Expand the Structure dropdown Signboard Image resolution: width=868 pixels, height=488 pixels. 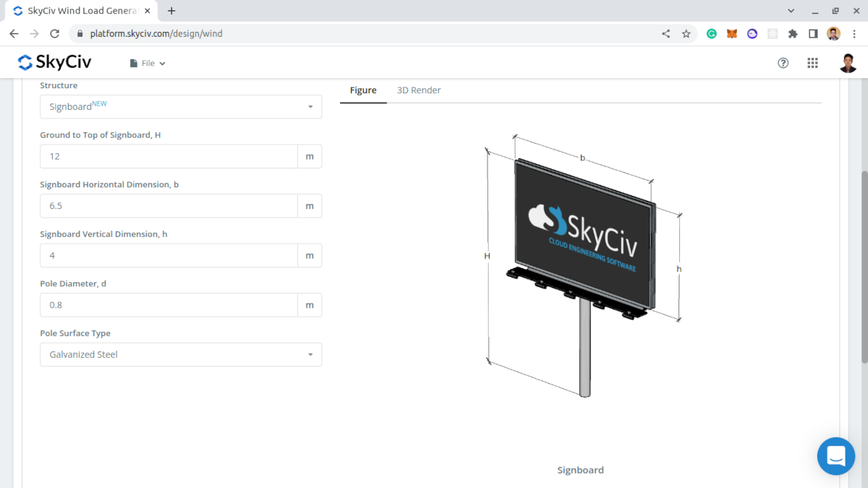[x=181, y=106]
